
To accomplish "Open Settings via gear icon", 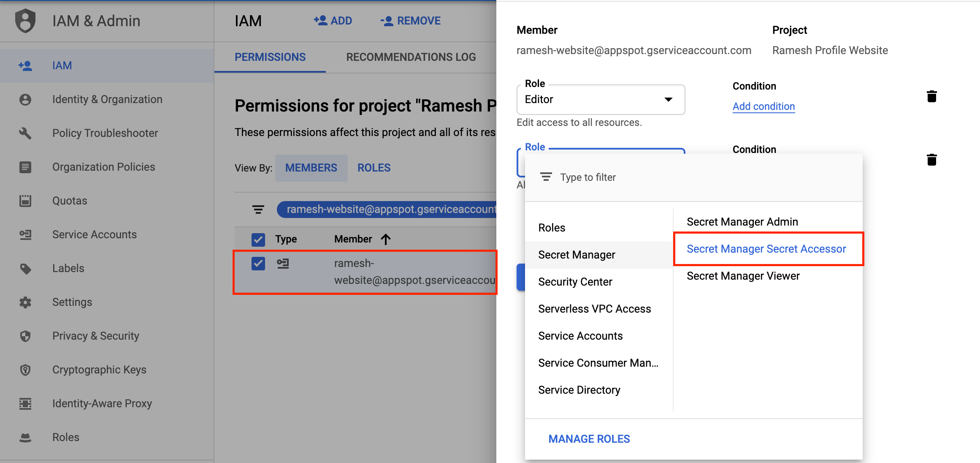I will (25, 302).
